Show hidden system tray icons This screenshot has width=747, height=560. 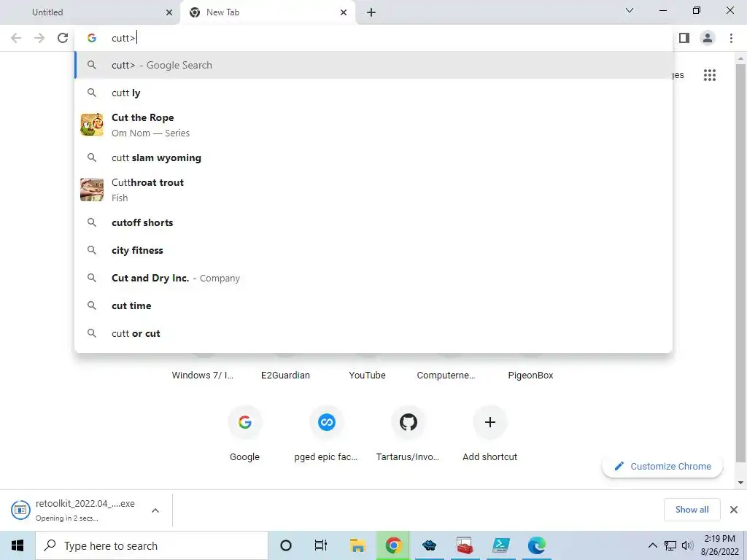[x=652, y=545]
